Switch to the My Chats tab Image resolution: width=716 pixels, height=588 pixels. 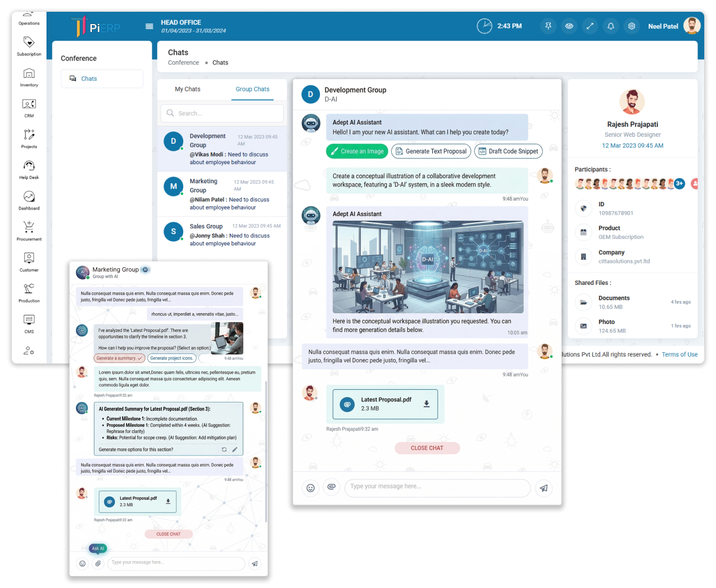188,89
